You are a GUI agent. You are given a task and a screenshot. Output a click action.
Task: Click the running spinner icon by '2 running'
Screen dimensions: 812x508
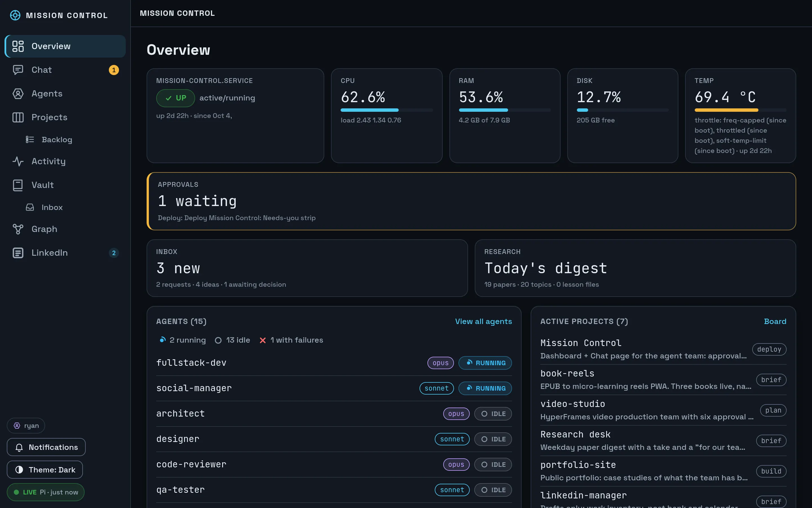[162, 340]
